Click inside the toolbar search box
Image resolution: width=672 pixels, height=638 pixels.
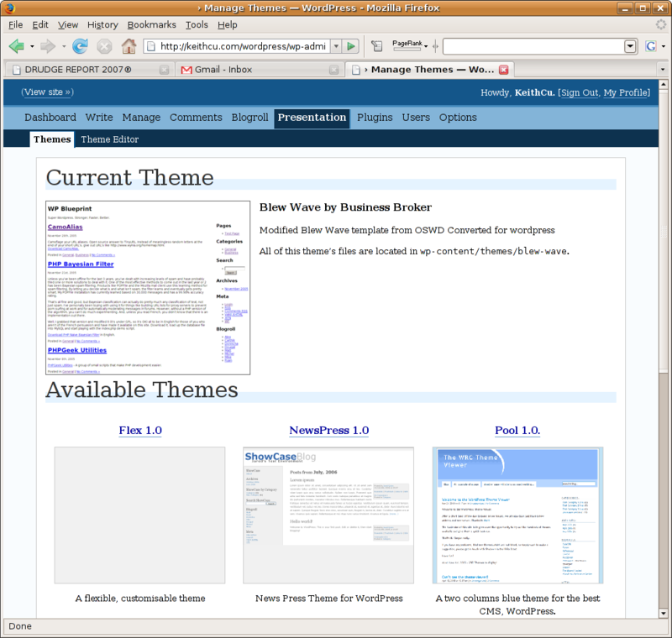pos(533,46)
